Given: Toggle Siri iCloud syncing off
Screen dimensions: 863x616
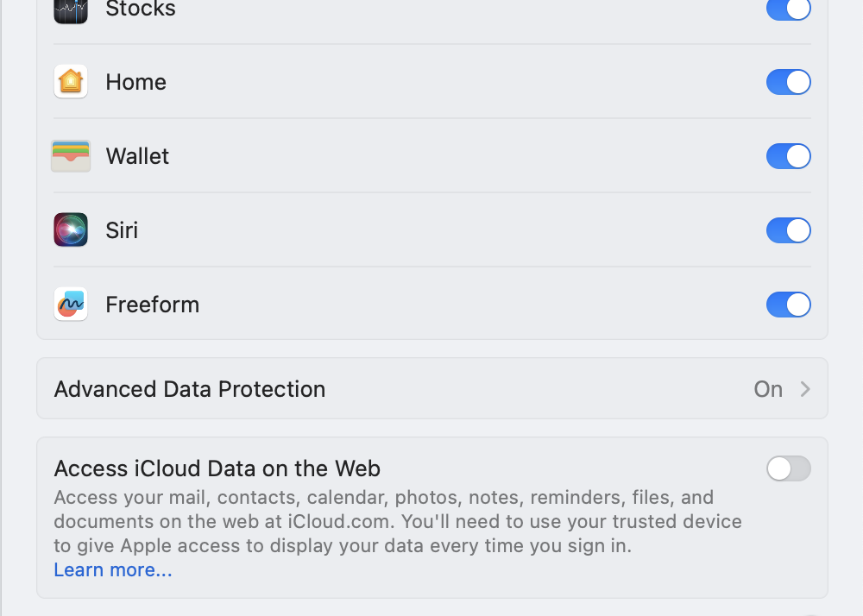Looking at the screenshot, I should tap(788, 230).
